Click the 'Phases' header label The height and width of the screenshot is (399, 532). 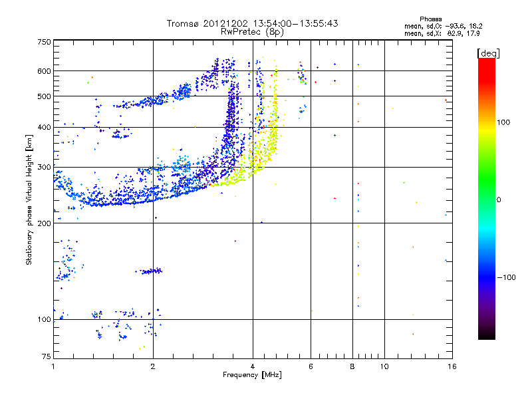pyautogui.click(x=430, y=19)
